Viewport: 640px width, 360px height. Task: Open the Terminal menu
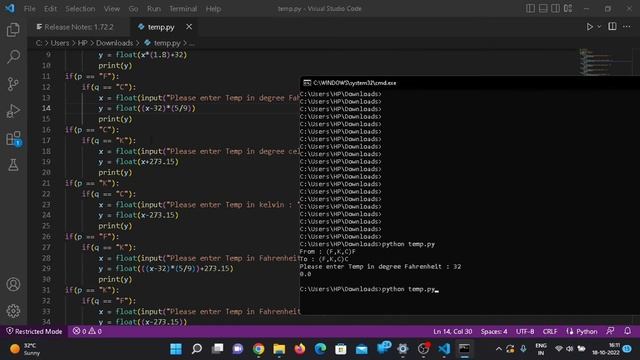(x=183, y=9)
